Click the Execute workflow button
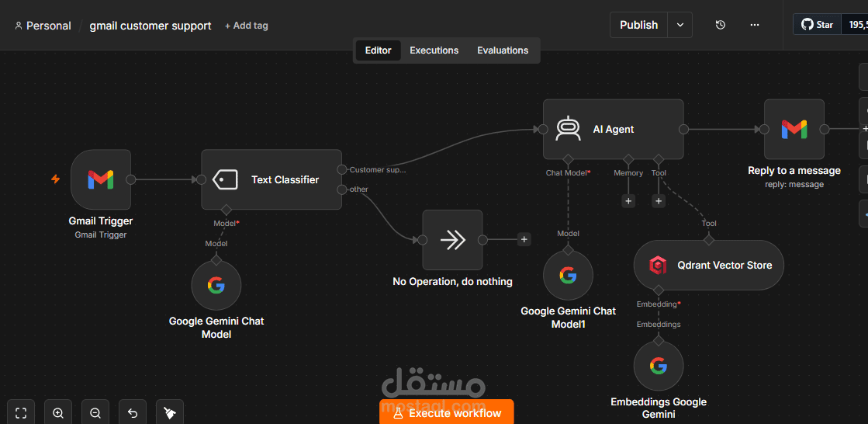Screen dimensions: 868x424 (447, 413)
